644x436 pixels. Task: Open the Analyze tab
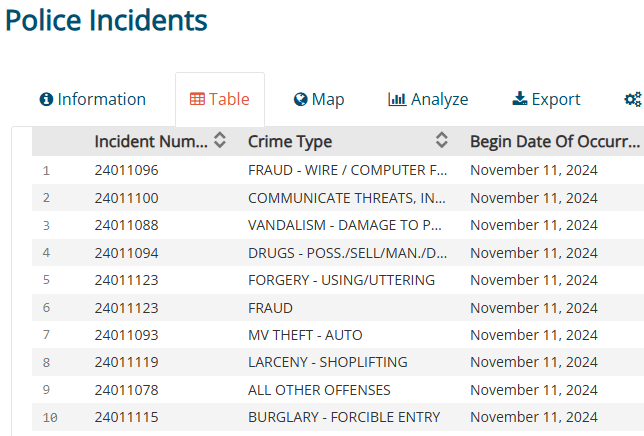tap(428, 99)
